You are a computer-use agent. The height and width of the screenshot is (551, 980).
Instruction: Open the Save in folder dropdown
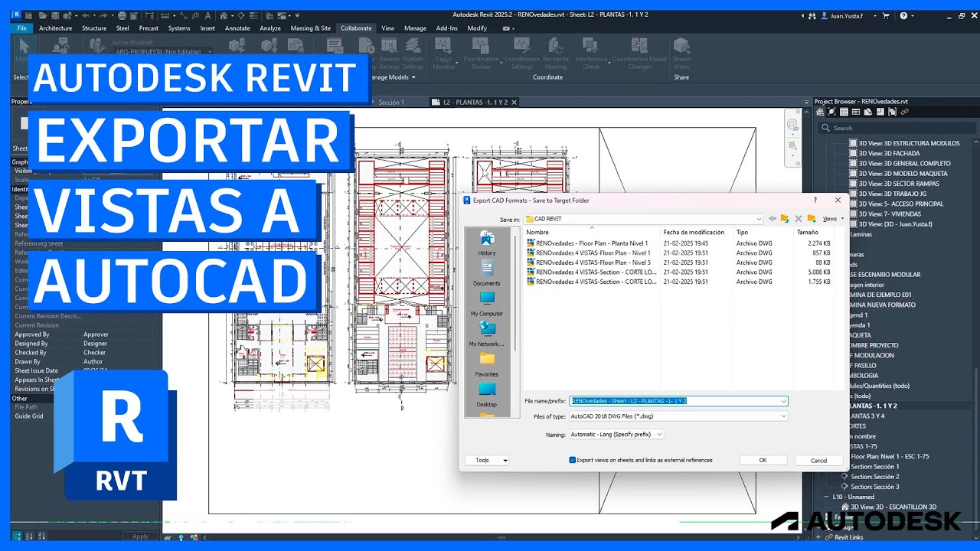[759, 219]
